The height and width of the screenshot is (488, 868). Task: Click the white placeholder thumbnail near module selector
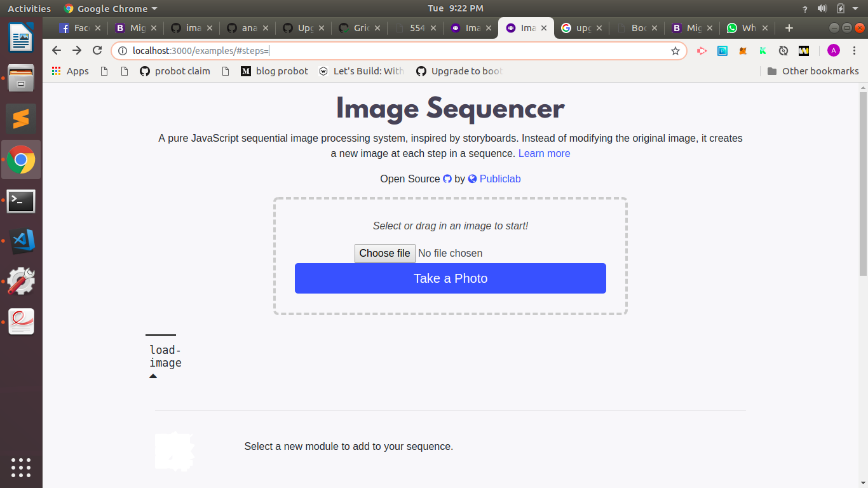[175, 451]
